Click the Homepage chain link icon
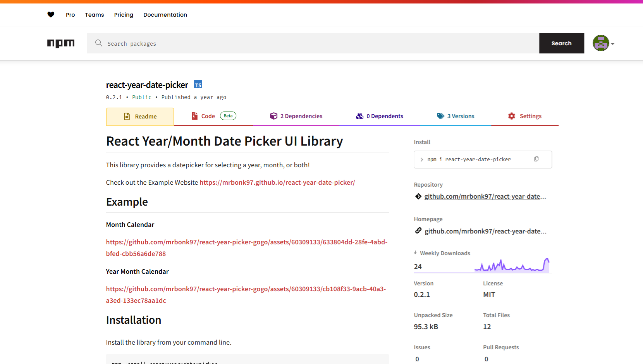Image resolution: width=643 pixels, height=364 pixels. point(418,231)
